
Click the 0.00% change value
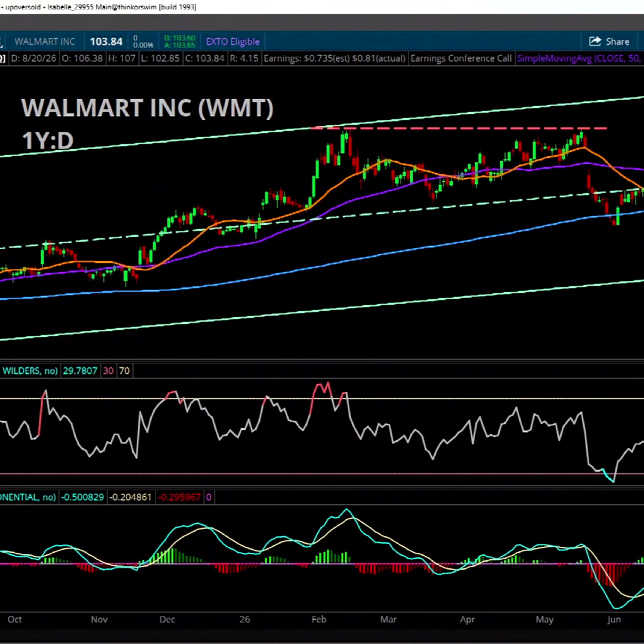(x=143, y=45)
